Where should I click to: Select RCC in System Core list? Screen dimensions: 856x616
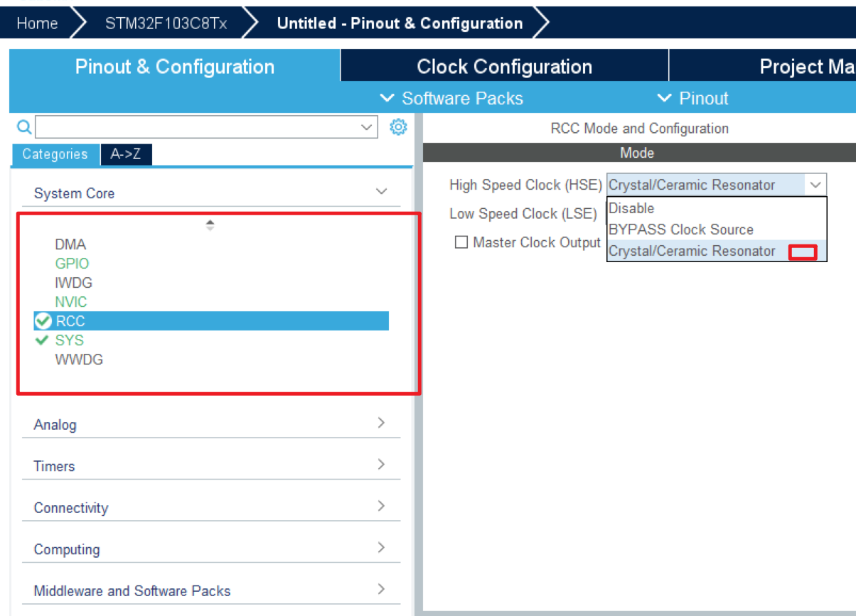tap(211, 321)
